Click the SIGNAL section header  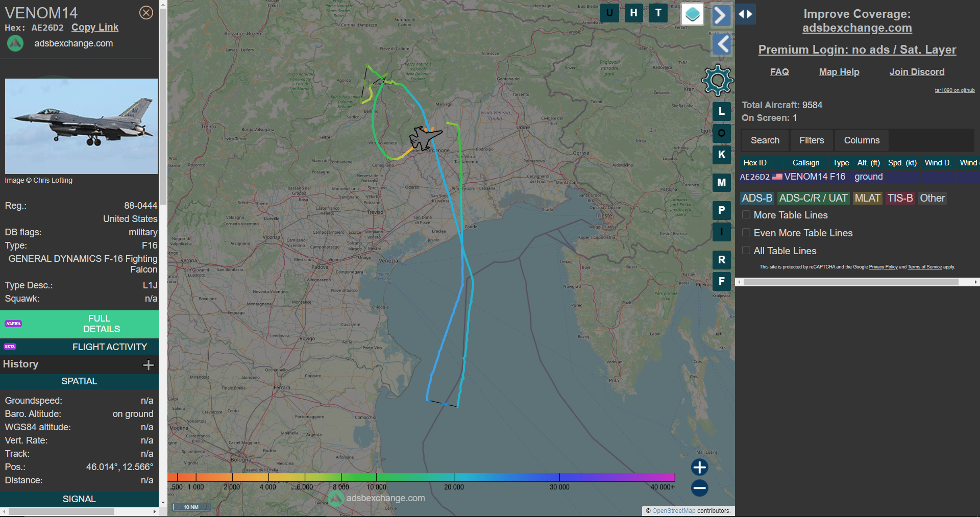[x=80, y=499]
